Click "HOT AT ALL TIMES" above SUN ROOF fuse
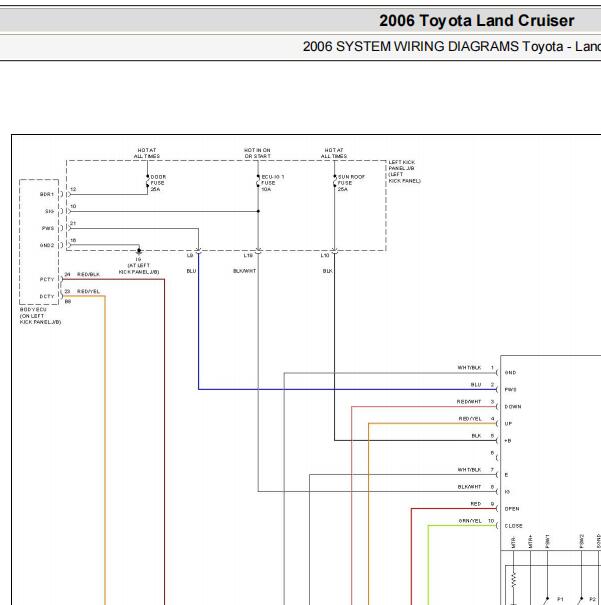601x605 pixels. [334, 153]
